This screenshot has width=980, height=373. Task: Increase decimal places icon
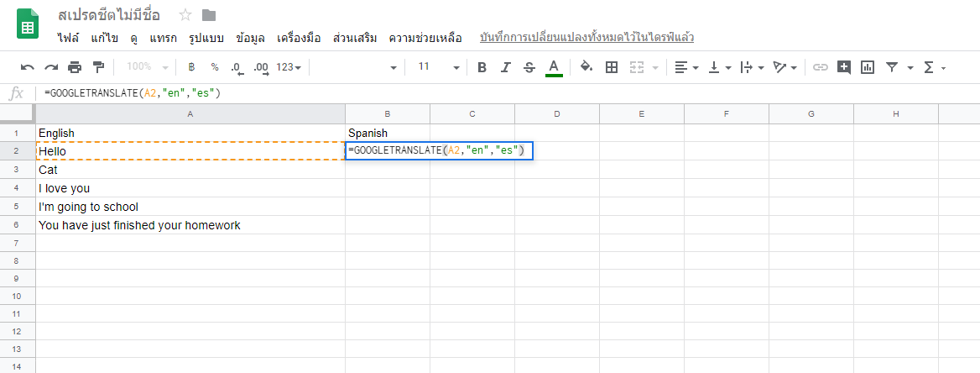pos(261,67)
